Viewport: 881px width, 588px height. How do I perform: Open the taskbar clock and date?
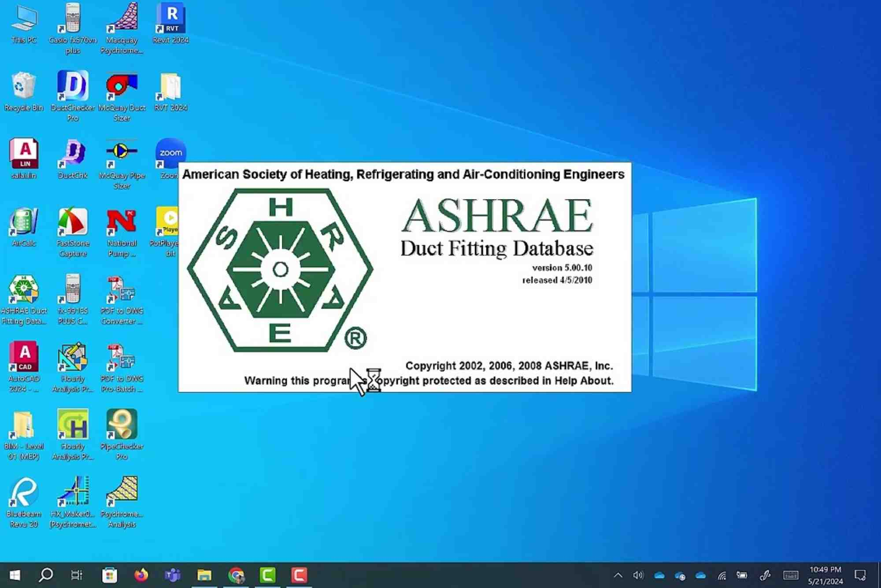point(825,575)
